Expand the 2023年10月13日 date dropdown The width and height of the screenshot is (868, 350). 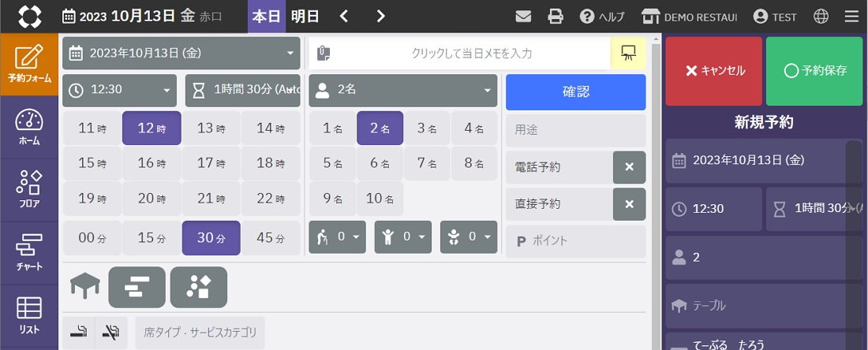click(181, 53)
